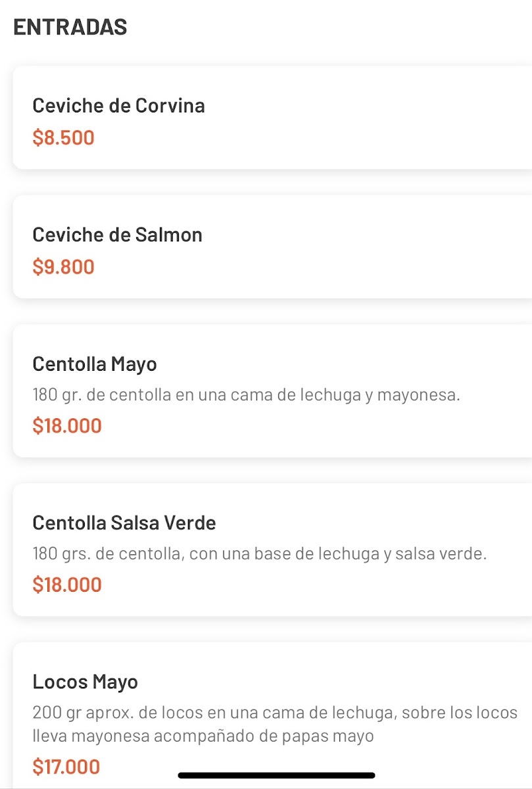Open Centolla Salsa Verde dish details
Screen dimensions: 532x789
point(272,550)
